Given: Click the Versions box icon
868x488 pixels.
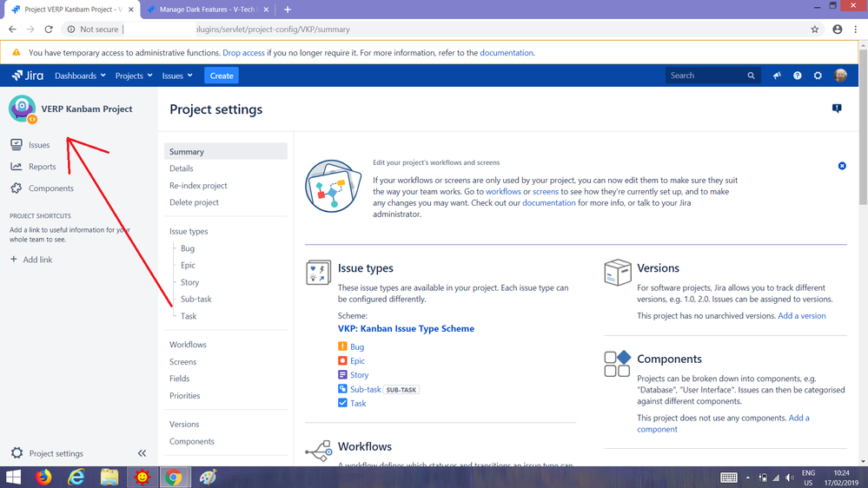Looking at the screenshot, I should point(618,272).
